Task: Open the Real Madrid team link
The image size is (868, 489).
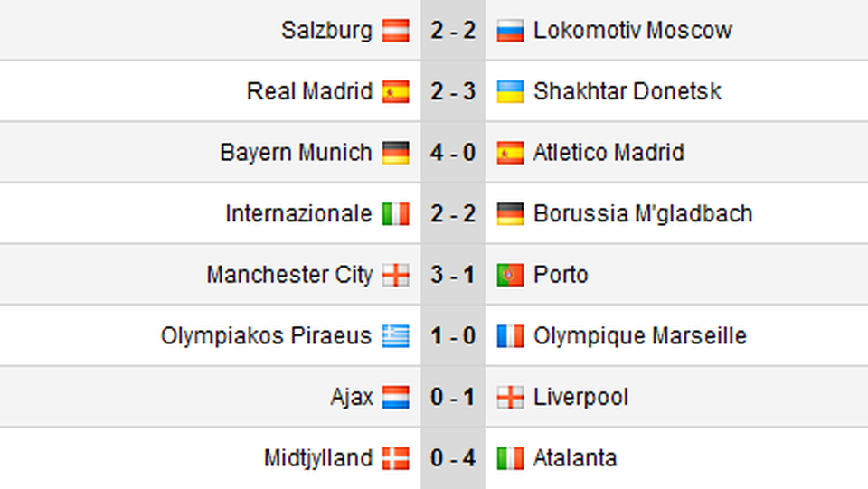Action: point(309,91)
